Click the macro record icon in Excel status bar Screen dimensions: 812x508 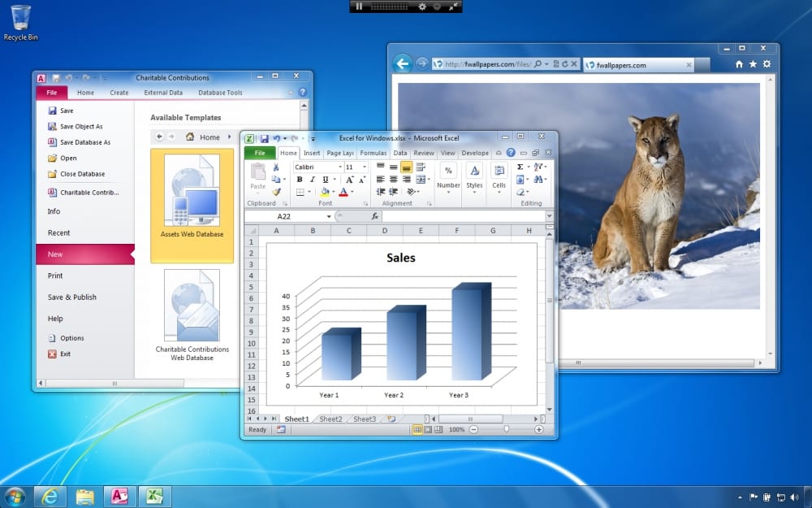281,429
